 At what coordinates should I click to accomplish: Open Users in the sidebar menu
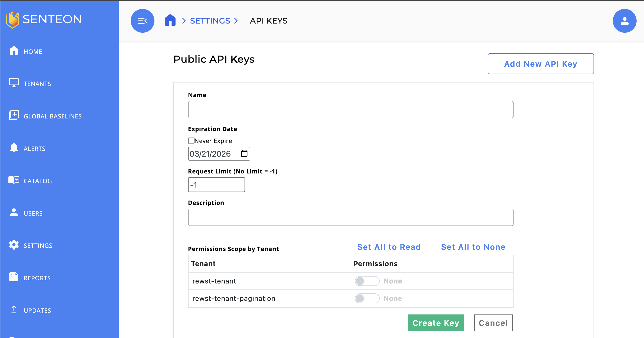click(x=33, y=213)
